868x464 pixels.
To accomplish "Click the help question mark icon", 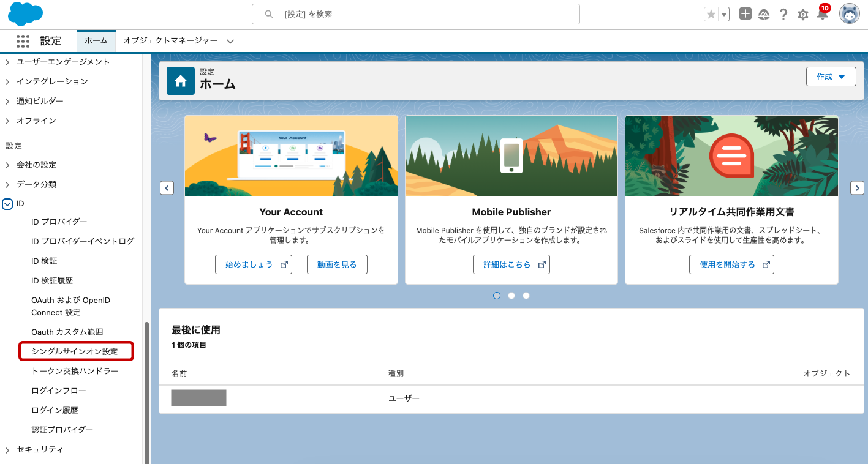I will [x=783, y=14].
